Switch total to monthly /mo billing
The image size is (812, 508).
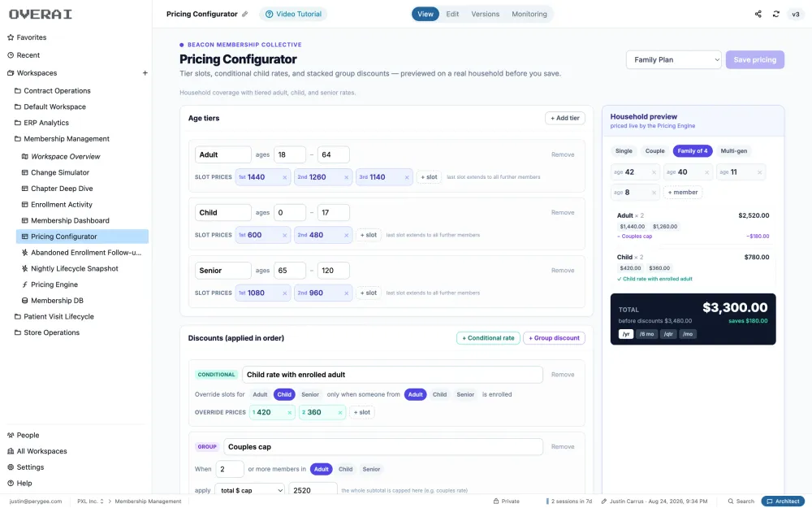click(688, 334)
